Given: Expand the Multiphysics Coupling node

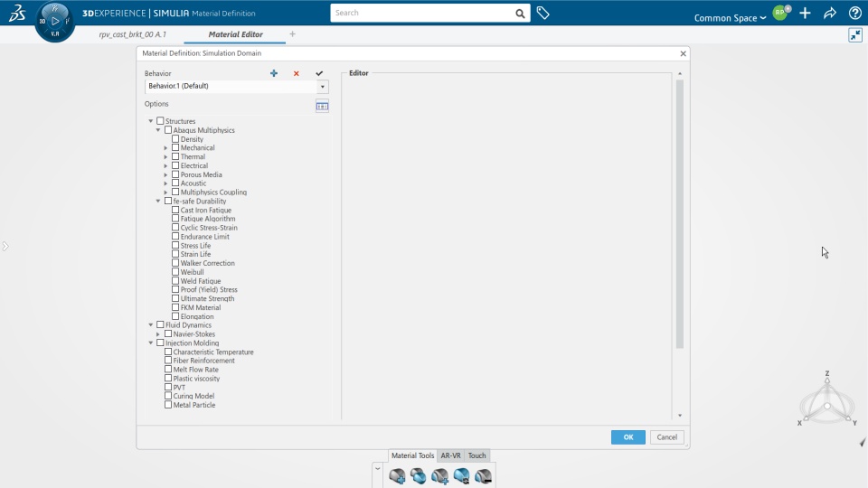Looking at the screenshot, I should [165, 192].
